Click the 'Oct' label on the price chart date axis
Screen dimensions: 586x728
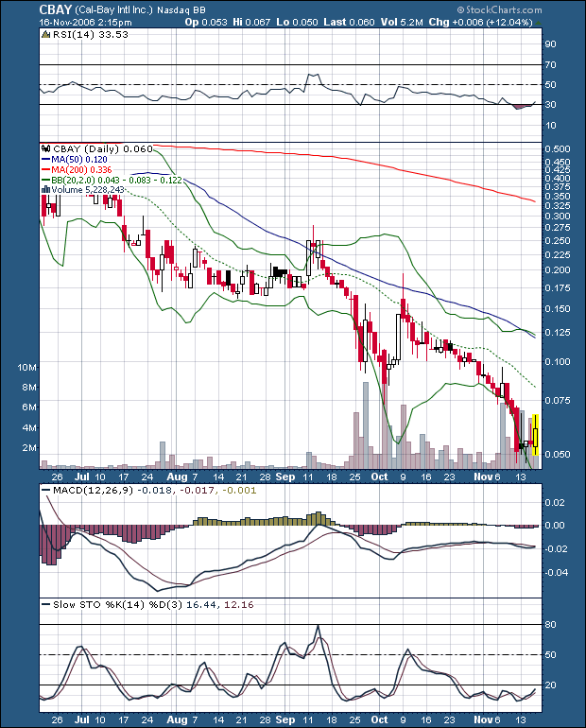pos(380,477)
